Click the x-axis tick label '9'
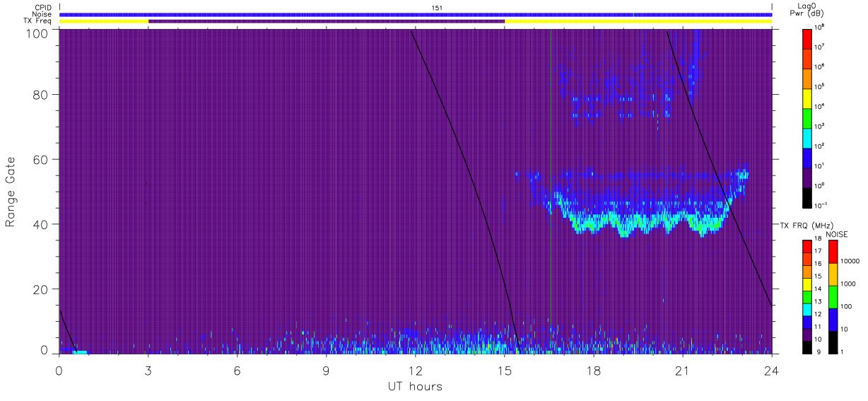Image resolution: width=868 pixels, height=401 pixels. coord(327,370)
